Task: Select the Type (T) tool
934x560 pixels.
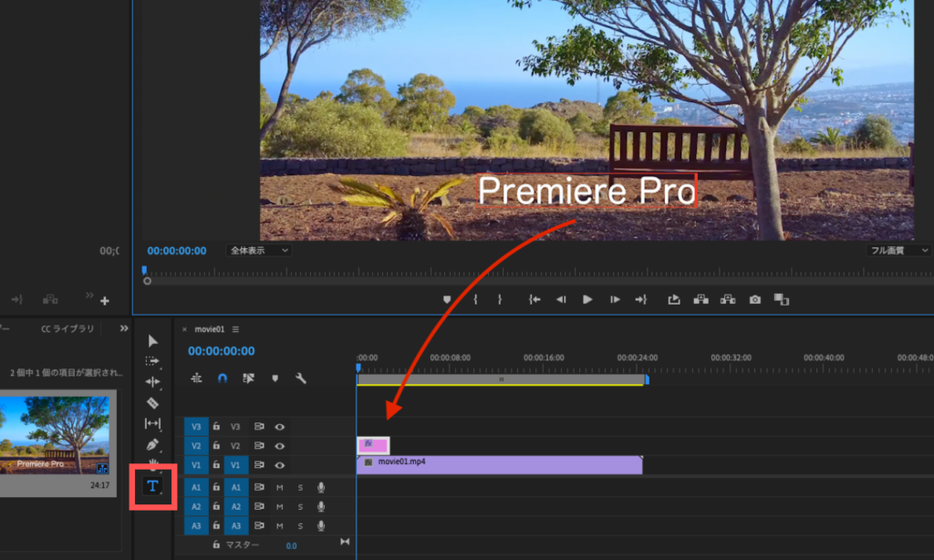Action: [152, 486]
